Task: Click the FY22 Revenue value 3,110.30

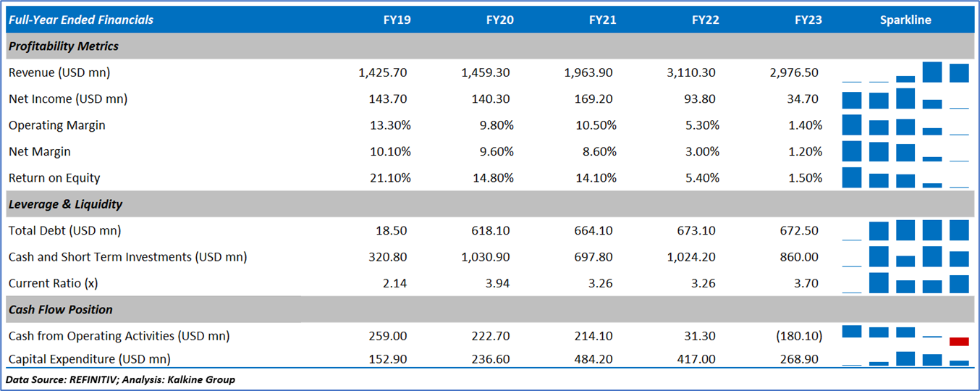Action: tap(693, 72)
